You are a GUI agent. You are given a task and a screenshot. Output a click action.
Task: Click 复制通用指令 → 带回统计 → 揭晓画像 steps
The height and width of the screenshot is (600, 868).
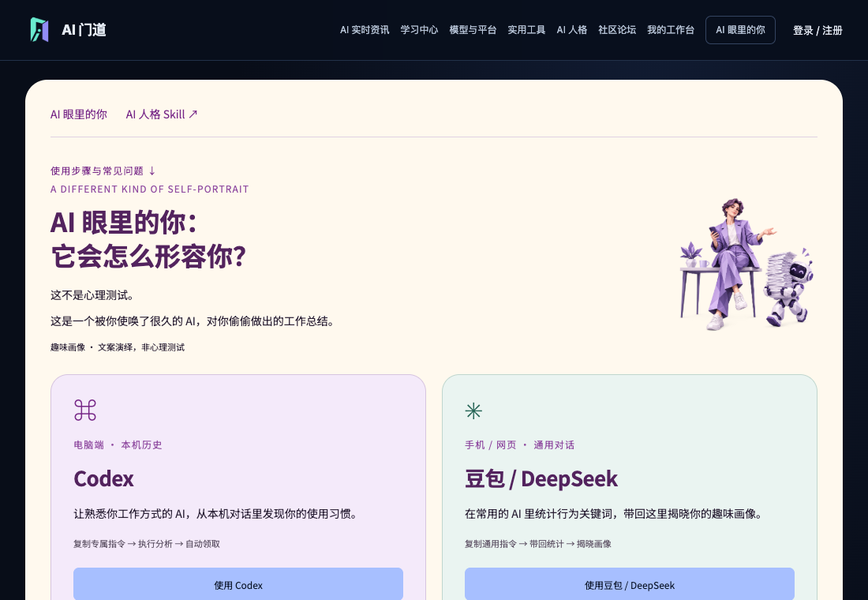[x=538, y=544]
